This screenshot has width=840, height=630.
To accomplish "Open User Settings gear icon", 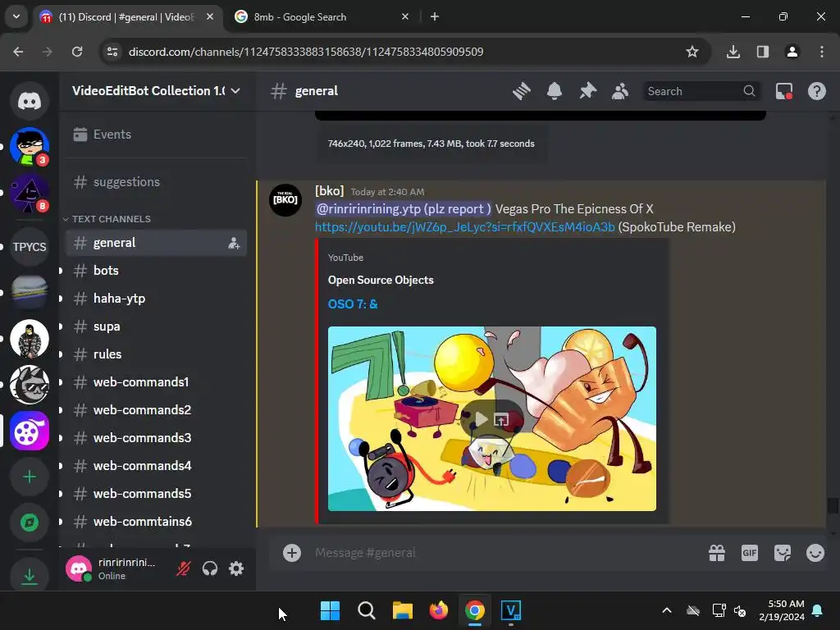I will (236, 568).
